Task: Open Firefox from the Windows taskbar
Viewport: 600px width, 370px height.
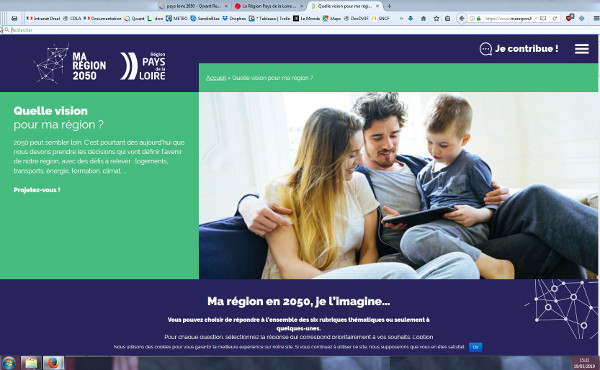Action: (x=53, y=363)
